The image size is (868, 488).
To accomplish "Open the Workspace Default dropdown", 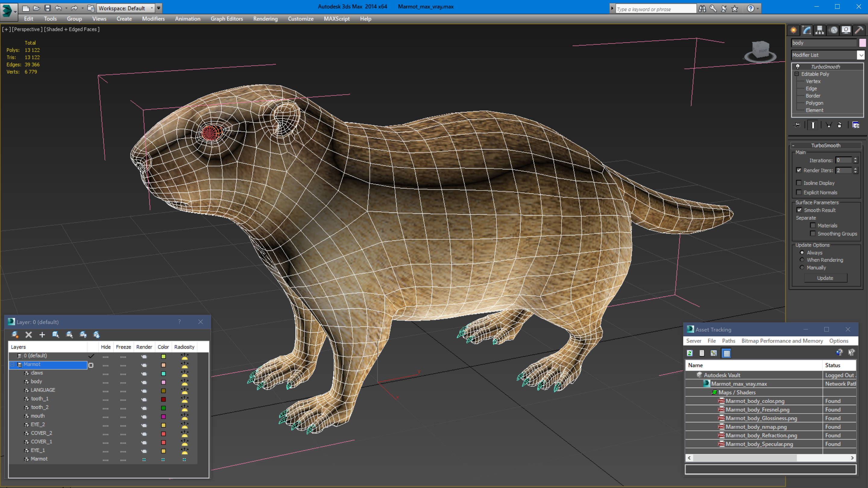I will click(126, 8).
